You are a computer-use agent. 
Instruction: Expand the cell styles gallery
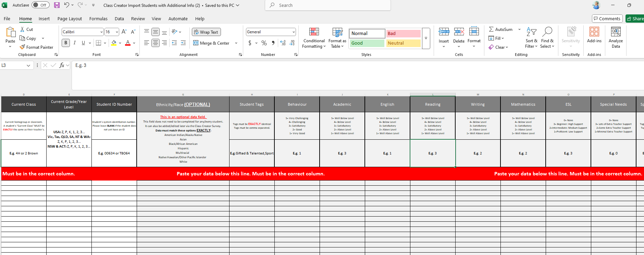point(426,38)
